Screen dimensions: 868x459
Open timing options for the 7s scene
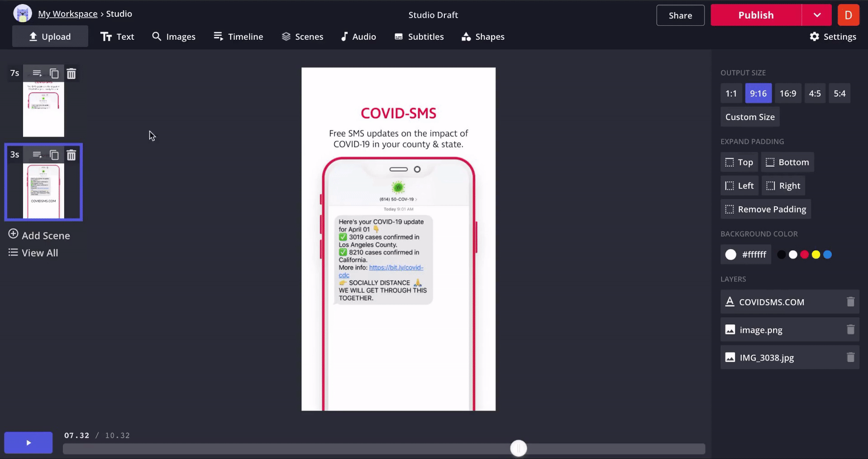coord(37,73)
